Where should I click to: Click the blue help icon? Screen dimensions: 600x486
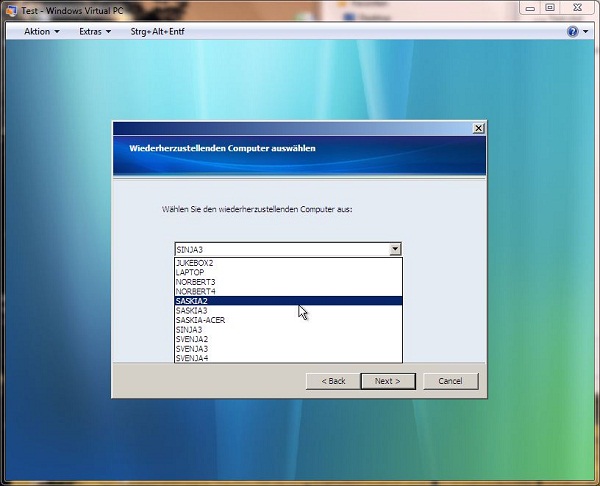tap(573, 32)
